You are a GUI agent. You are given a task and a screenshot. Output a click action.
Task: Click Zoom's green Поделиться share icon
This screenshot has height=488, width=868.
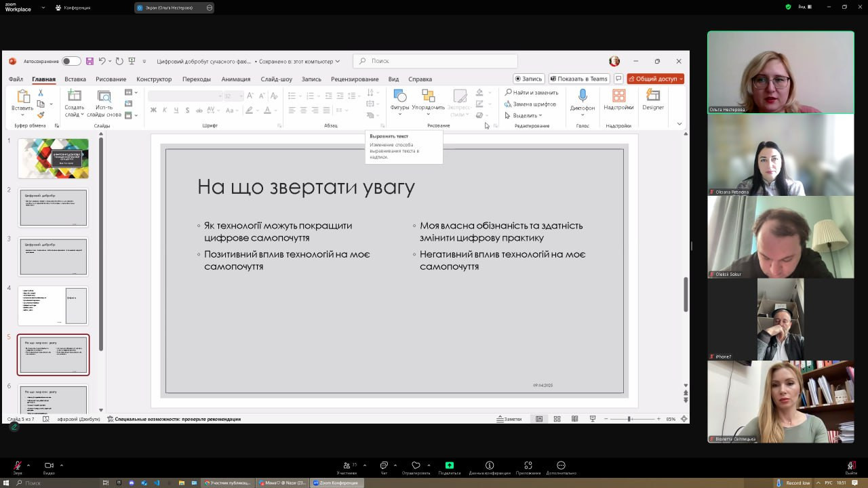click(x=449, y=466)
